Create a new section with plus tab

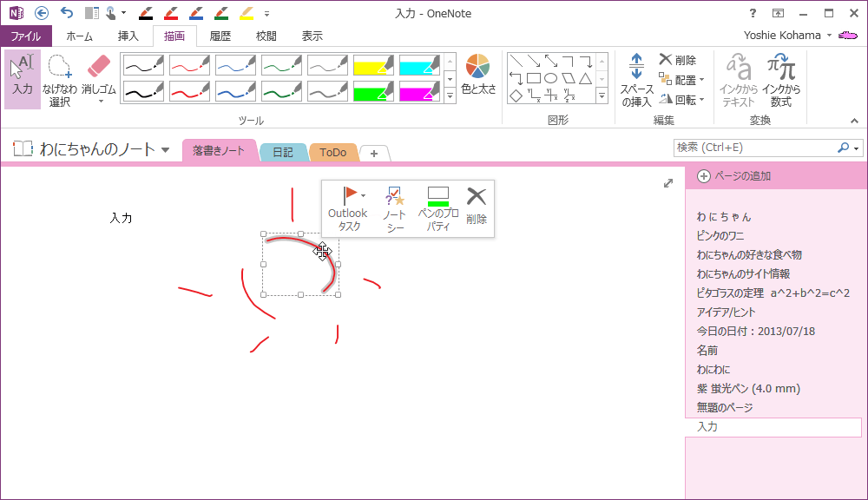(x=374, y=154)
